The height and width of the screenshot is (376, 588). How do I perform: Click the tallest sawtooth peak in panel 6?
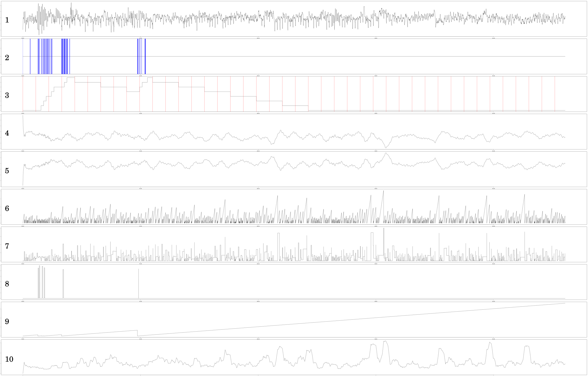(383, 191)
